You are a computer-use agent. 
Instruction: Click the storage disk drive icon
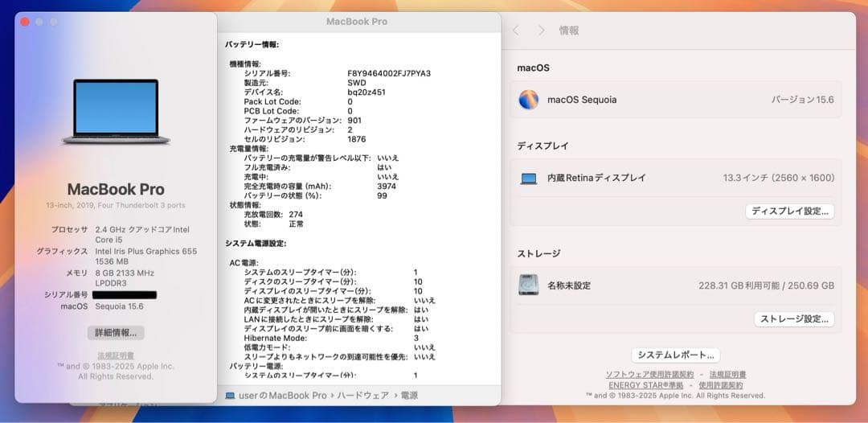click(x=529, y=285)
